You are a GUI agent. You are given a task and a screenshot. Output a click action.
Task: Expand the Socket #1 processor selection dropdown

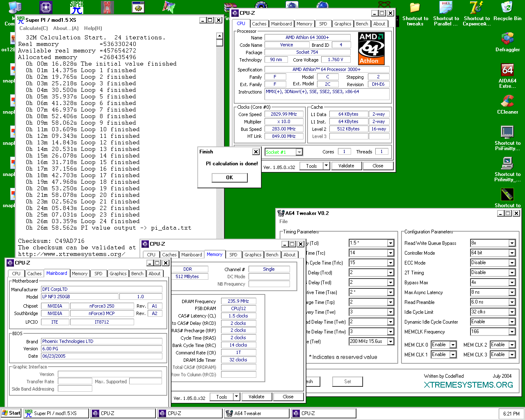click(299, 152)
